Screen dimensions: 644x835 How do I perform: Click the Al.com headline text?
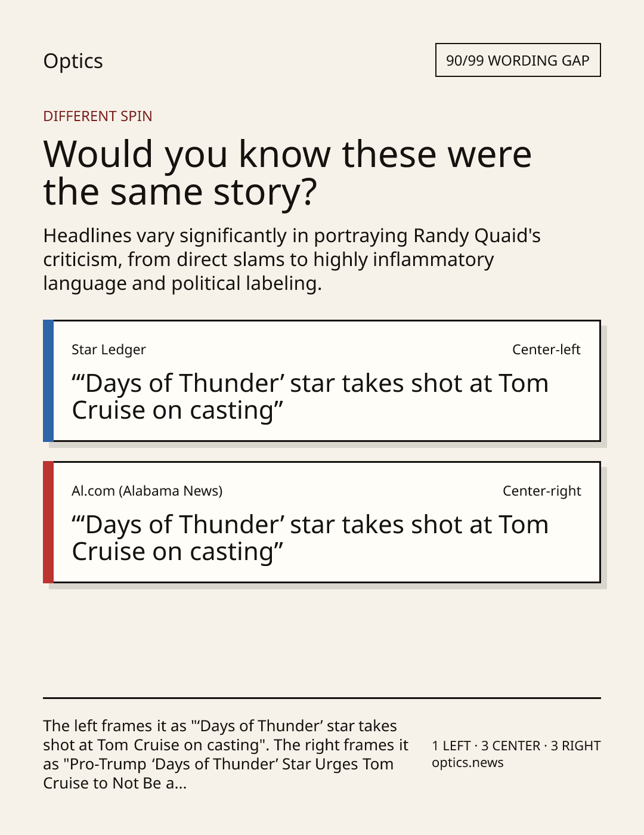point(310,538)
